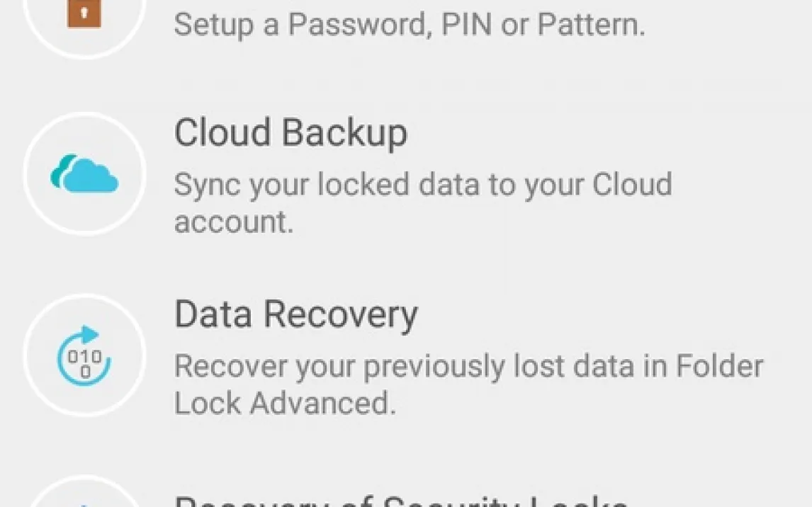Screen dimensions: 812x507
Task: Click the "Lock Advanced." text line
Action: coord(283,404)
